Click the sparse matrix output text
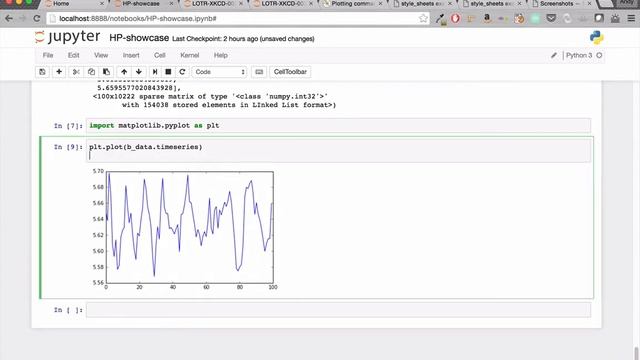The width and height of the screenshot is (640, 360). [215, 101]
